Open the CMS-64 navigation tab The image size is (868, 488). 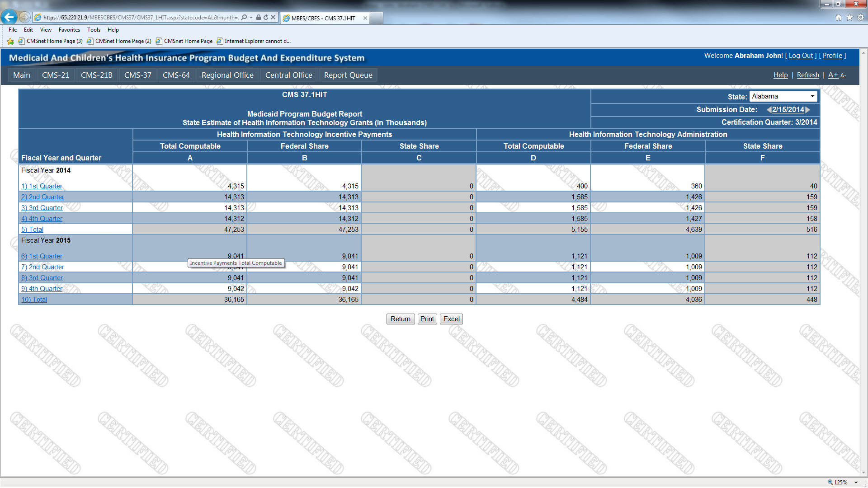176,75
